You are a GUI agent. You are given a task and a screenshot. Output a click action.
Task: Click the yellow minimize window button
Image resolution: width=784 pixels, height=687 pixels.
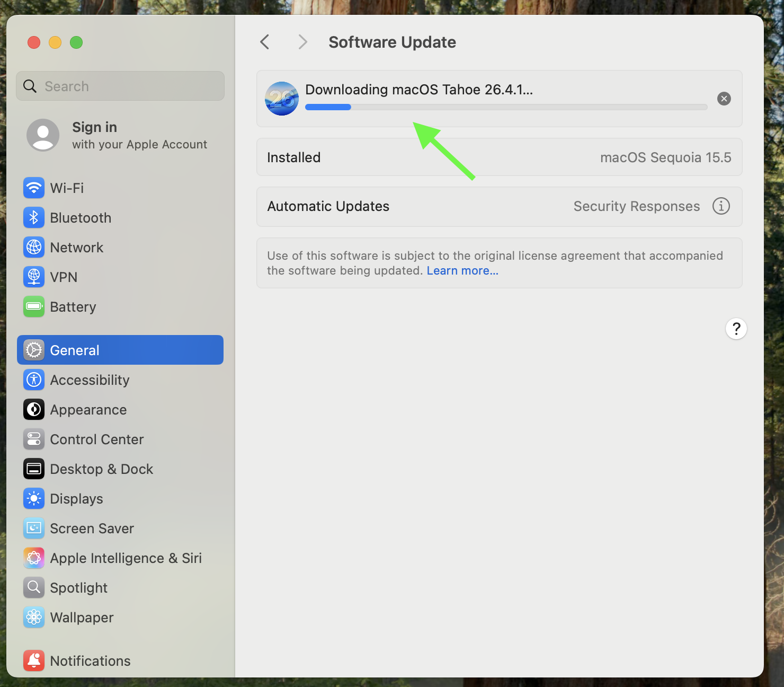coord(55,42)
